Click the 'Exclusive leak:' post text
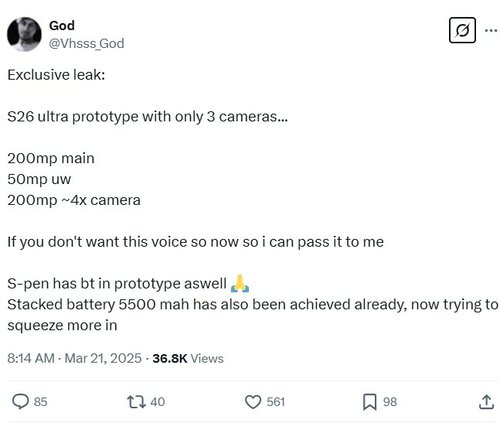 point(56,75)
